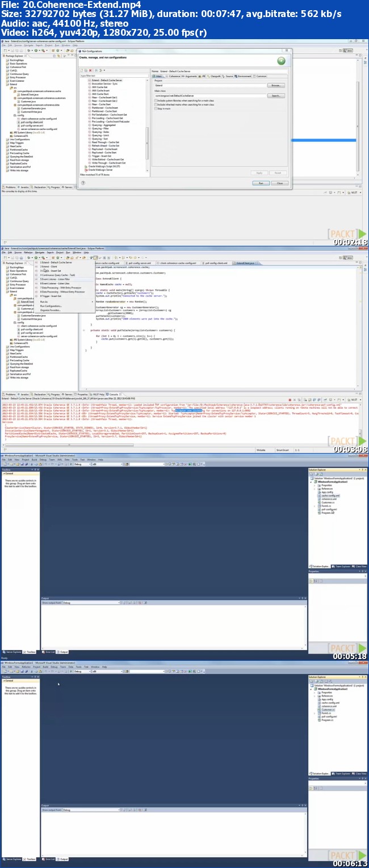Choose 'Run Configurations...' in the run dropdown menu
Image resolution: width=369 pixels, height=868 pixels.
(x=51, y=306)
